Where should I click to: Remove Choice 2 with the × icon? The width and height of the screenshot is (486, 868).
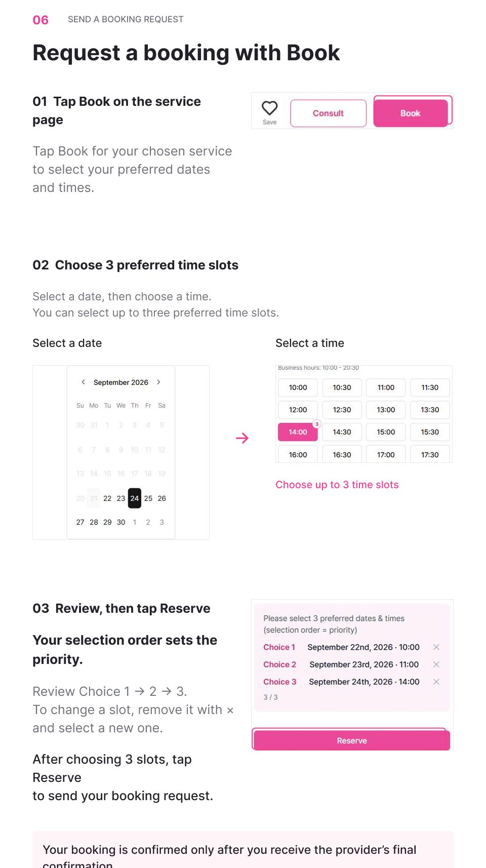(436, 664)
